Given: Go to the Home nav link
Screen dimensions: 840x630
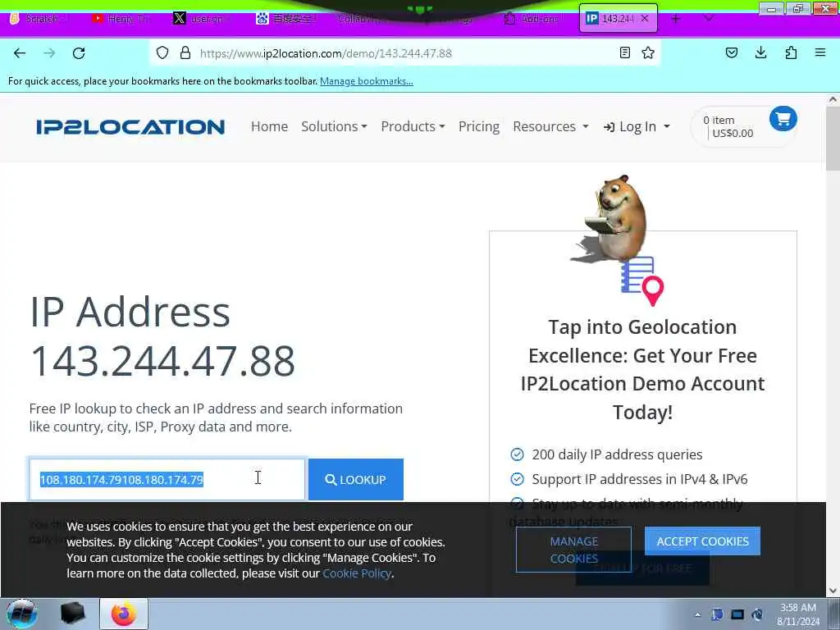Looking at the screenshot, I should (x=269, y=126).
